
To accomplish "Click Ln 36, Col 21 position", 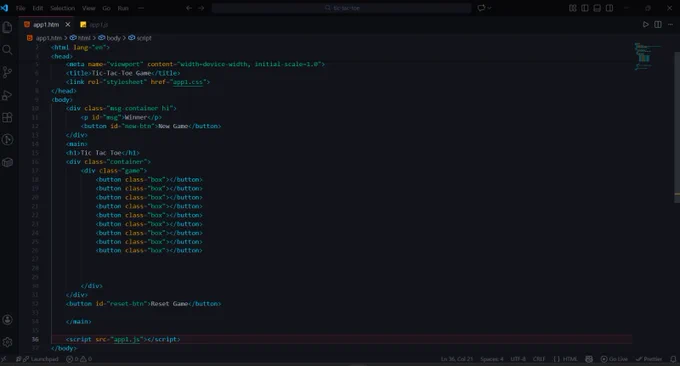I will pos(457,359).
